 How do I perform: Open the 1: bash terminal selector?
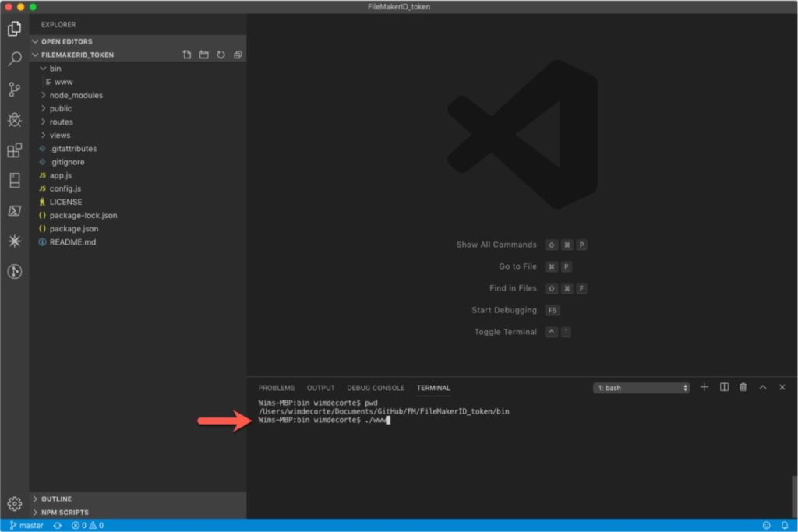click(x=641, y=387)
